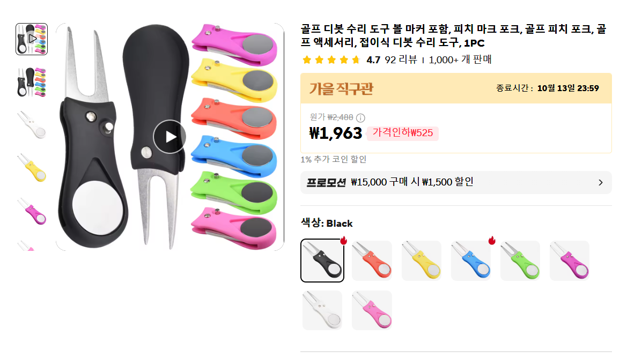
Task: Select the black divot tool color option
Action: click(322, 261)
